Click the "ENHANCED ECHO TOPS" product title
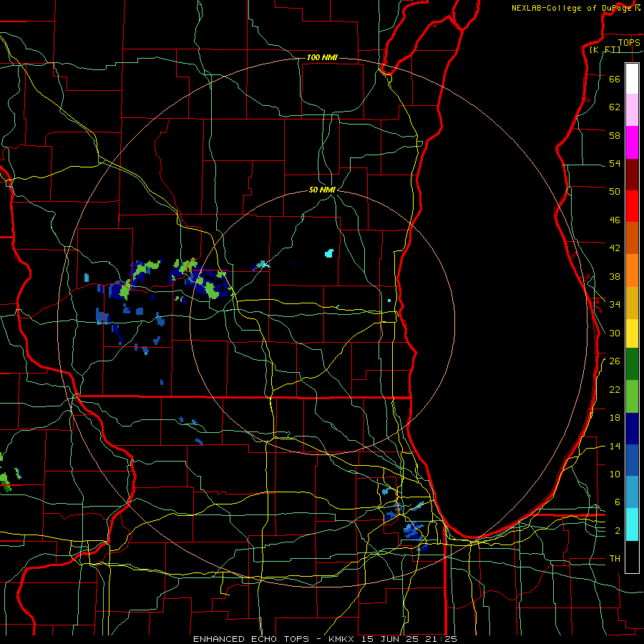The width and height of the screenshot is (644, 644). click(x=250, y=639)
